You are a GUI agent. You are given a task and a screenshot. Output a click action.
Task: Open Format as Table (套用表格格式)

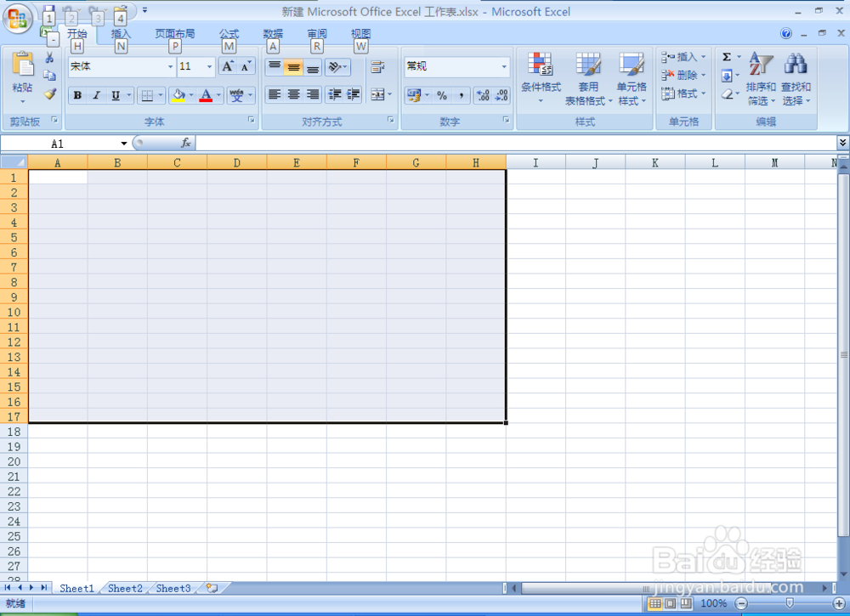588,78
